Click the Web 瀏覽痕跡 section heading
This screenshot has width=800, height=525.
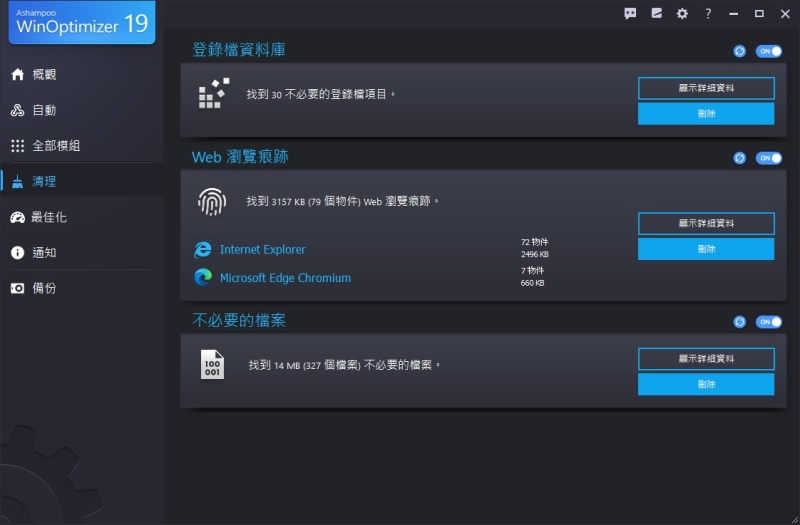(240, 157)
